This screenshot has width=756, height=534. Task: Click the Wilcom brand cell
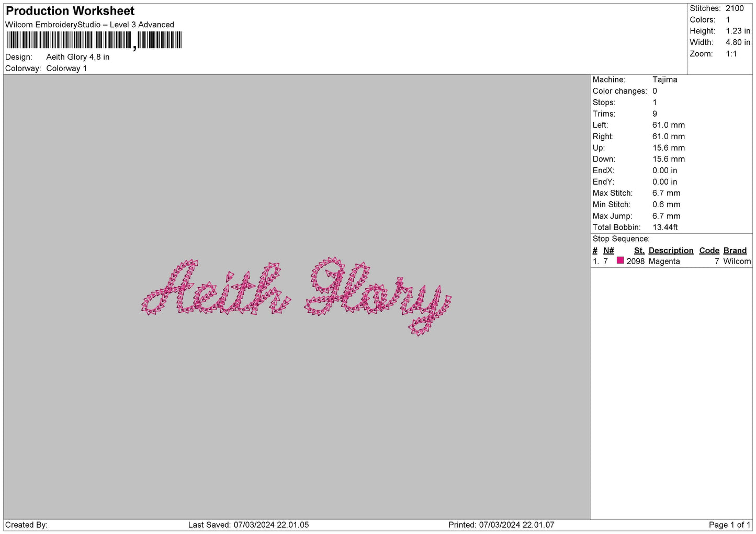[737, 262]
